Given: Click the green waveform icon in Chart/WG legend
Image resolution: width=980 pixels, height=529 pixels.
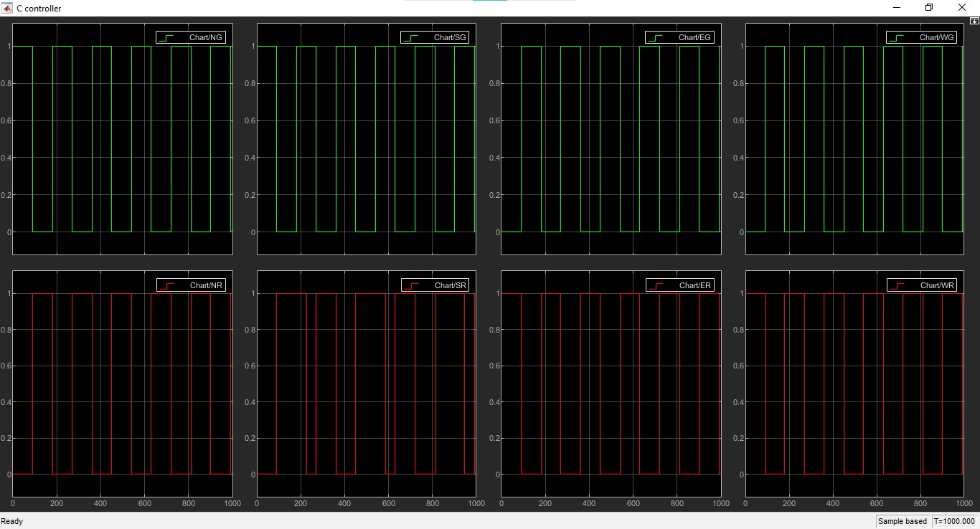Looking at the screenshot, I should pos(897,37).
